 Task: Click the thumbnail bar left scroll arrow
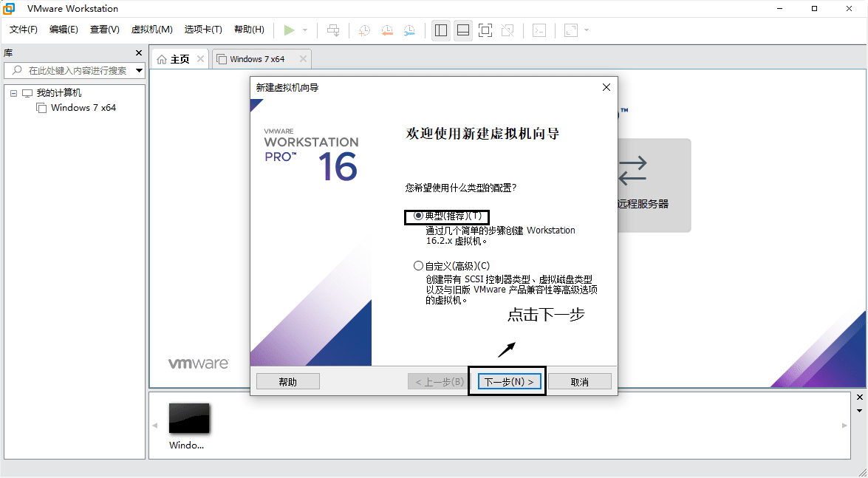click(x=155, y=426)
